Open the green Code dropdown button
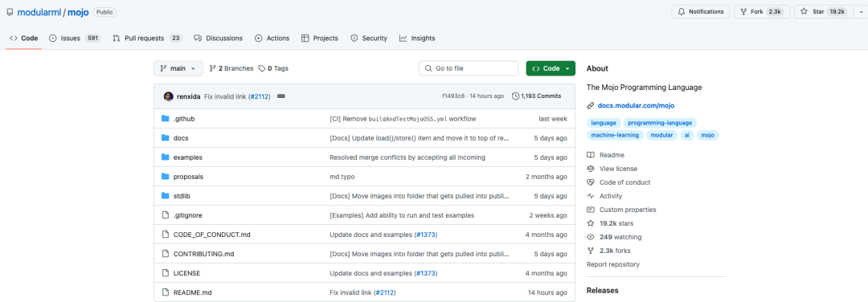Viewport: 868px width, 302px height. (551, 68)
